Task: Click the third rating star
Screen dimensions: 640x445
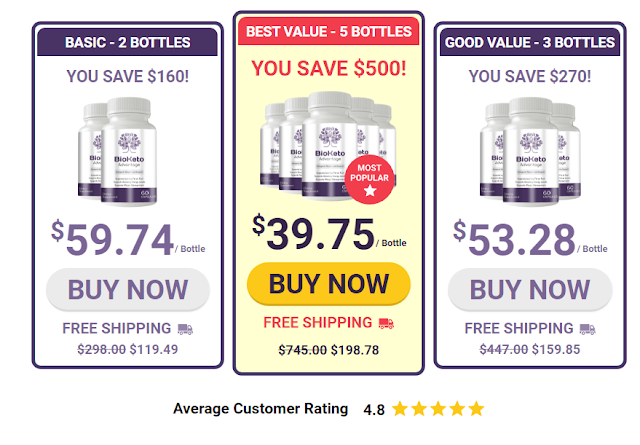Action: [438, 409]
